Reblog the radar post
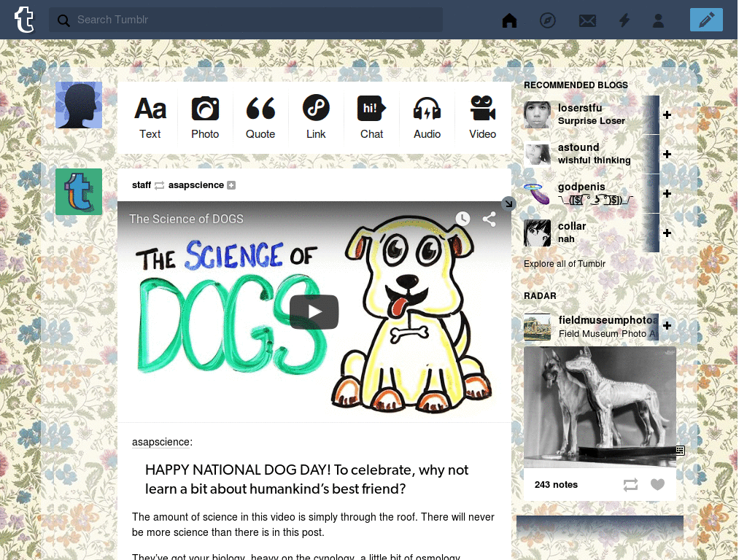Image resolution: width=747 pixels, height=560 pixels. [630, 485]
